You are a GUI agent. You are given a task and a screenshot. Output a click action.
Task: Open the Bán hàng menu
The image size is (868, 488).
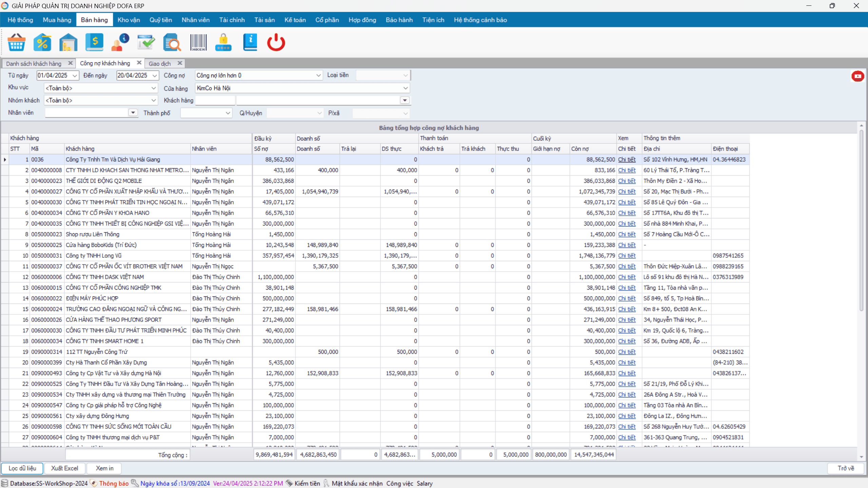94,20
